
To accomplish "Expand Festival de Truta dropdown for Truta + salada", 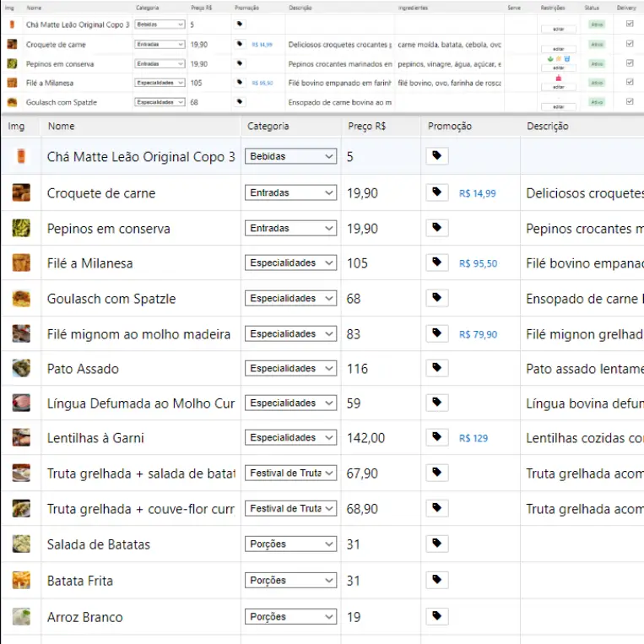I will (x=290, y=474).
